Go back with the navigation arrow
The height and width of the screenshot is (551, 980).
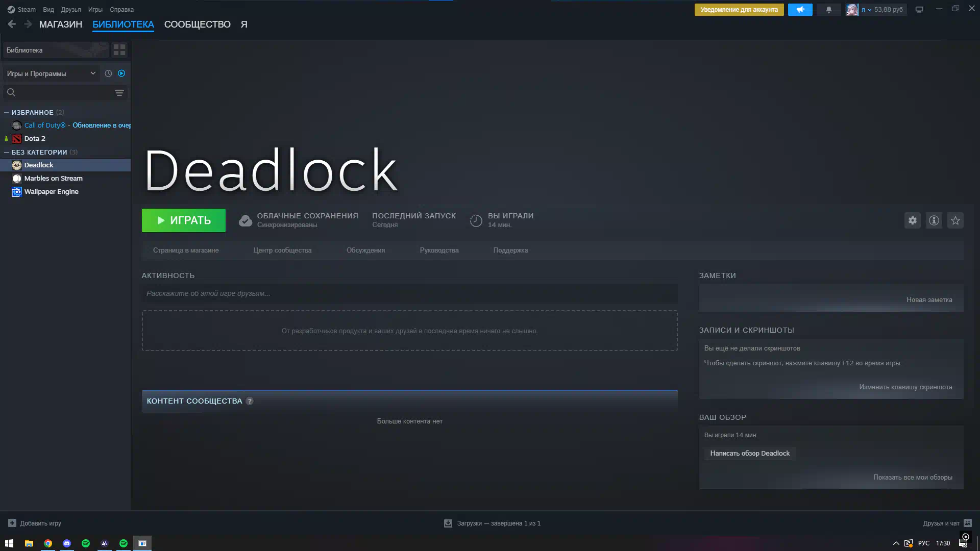click(x=12, y=24)
